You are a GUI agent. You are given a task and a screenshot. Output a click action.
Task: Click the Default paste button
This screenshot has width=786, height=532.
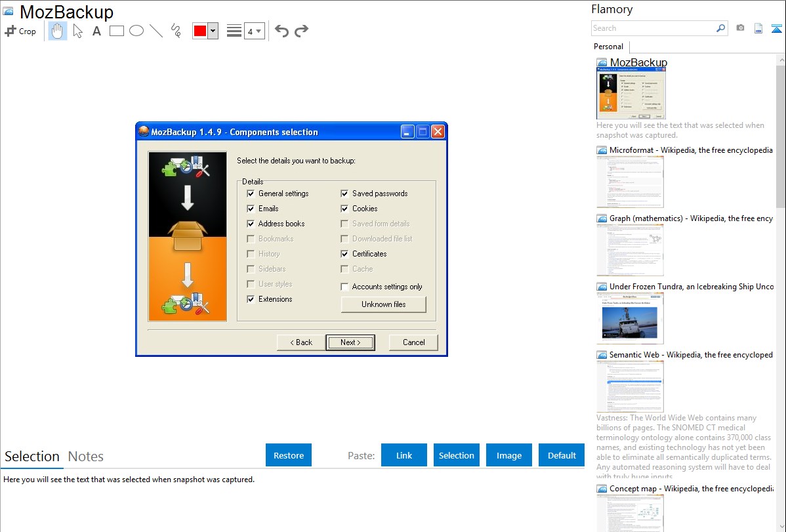562,455
